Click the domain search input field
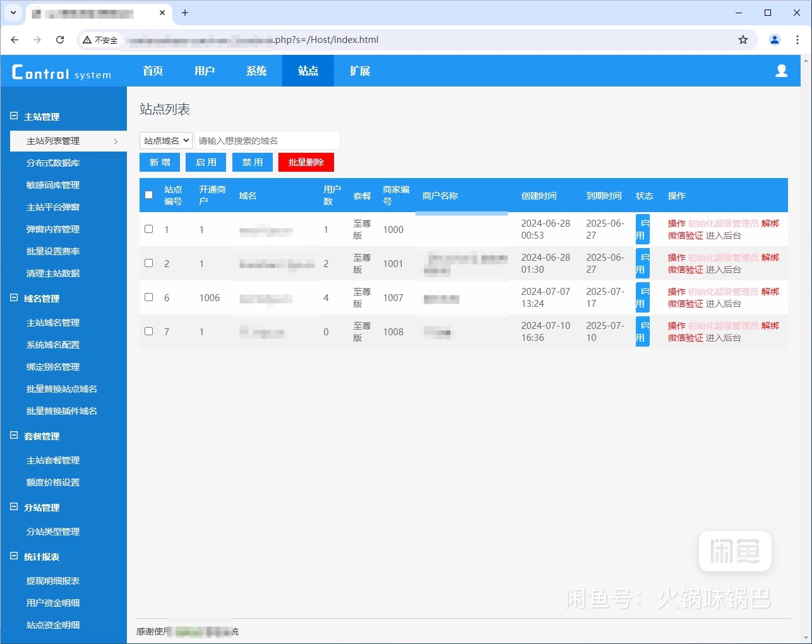Image resolution: width=812 pixels, height=644 pixels. (x=267, y=141)
